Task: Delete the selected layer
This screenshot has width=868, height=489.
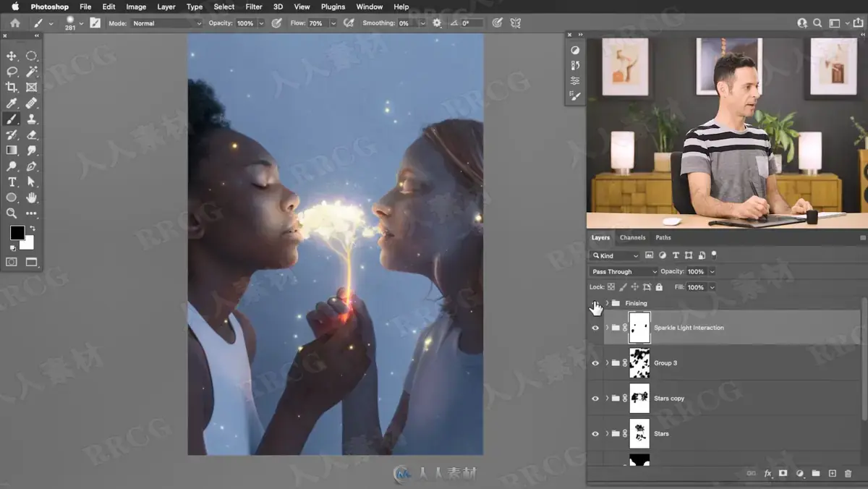Action: (848, 473)
